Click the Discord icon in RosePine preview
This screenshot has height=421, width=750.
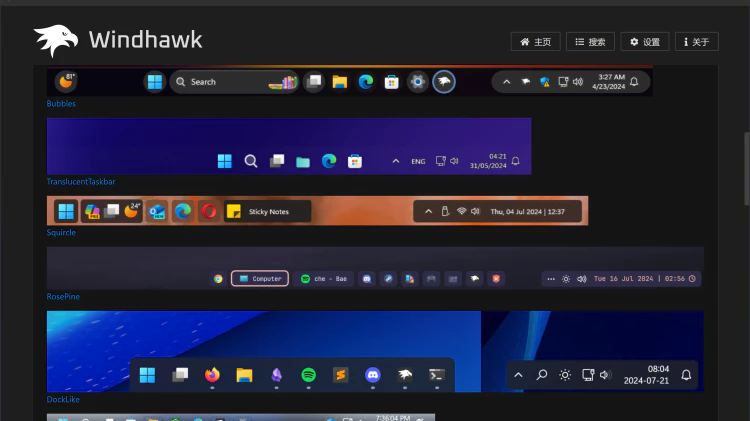point(367,278)
